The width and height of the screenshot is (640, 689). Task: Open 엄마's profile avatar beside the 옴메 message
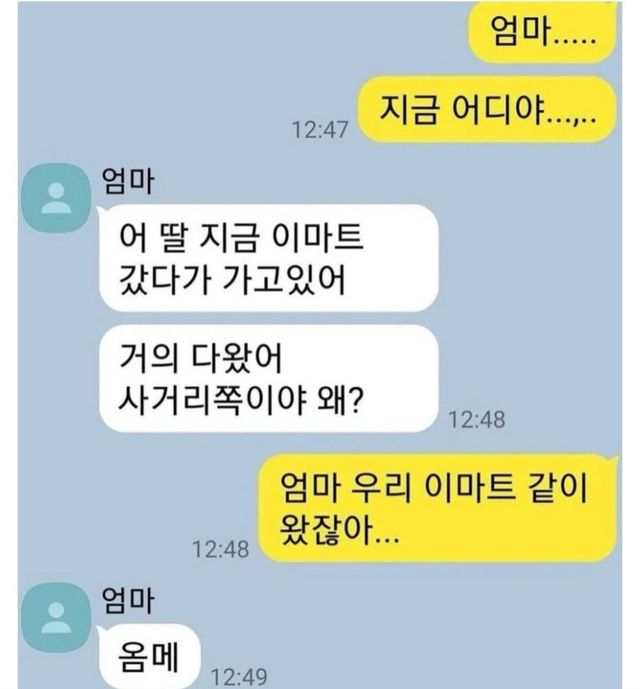[56, 617]
